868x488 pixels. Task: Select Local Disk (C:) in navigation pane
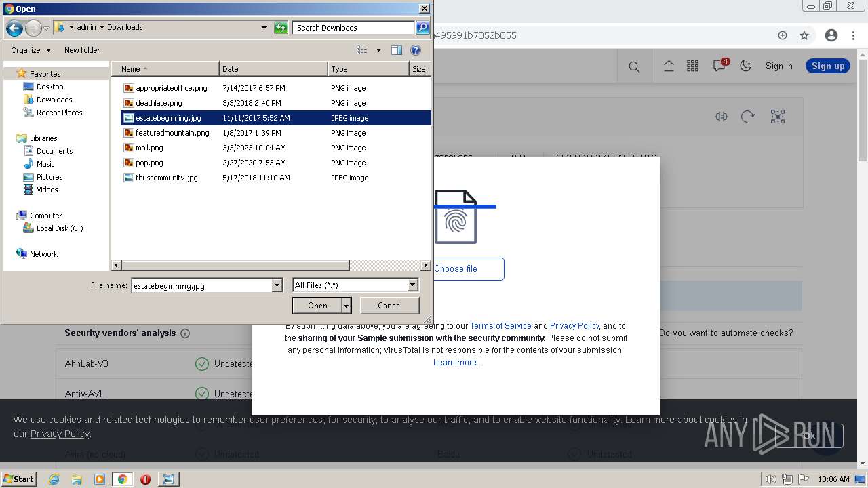60,228
